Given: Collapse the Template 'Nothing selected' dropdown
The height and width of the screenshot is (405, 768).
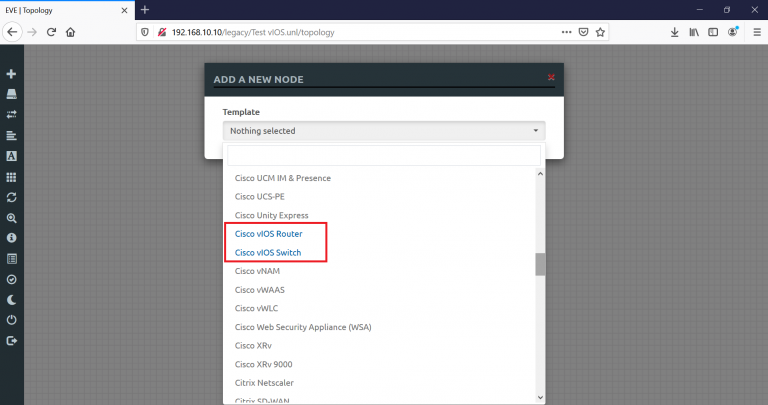Looking at the screenshot, I should pyautogui.click(x=384, y=130).
